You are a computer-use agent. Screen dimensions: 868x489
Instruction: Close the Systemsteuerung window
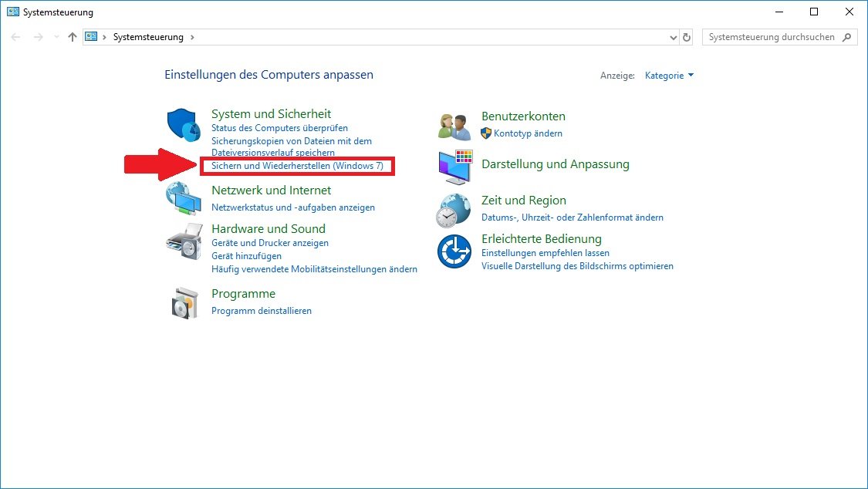pos(849,12)
